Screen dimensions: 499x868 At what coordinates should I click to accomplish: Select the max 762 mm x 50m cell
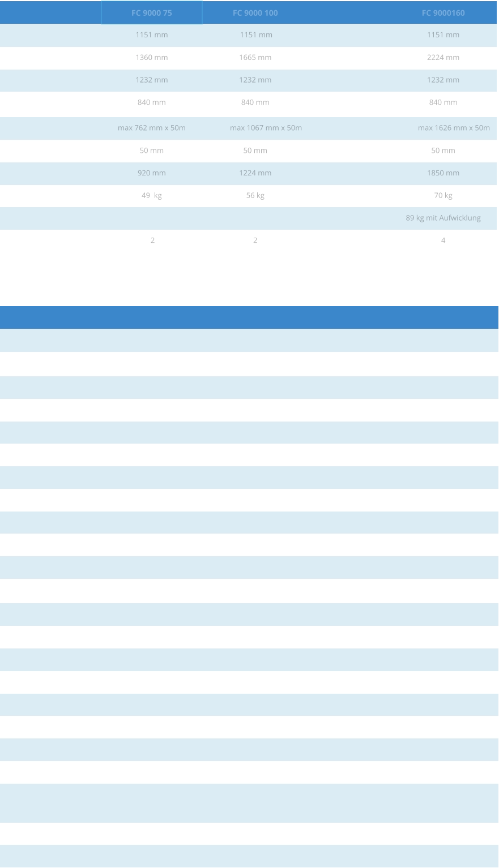(x=152, y=128)
